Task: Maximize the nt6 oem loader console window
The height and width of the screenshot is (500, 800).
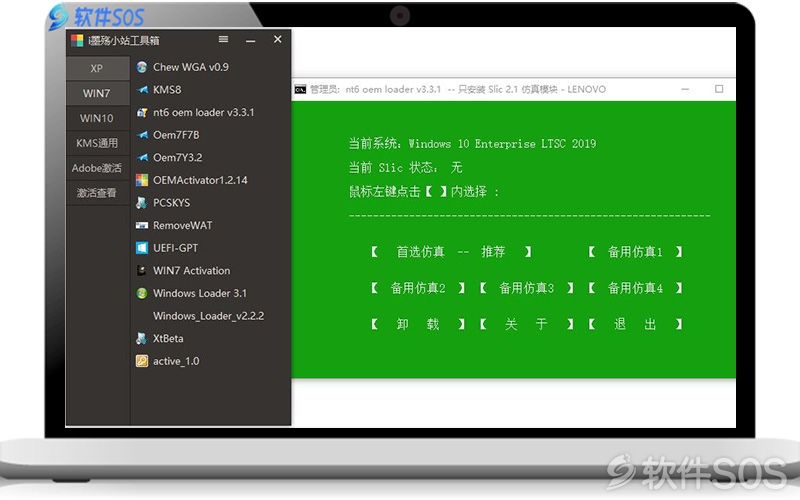Action: pos(719,89)
